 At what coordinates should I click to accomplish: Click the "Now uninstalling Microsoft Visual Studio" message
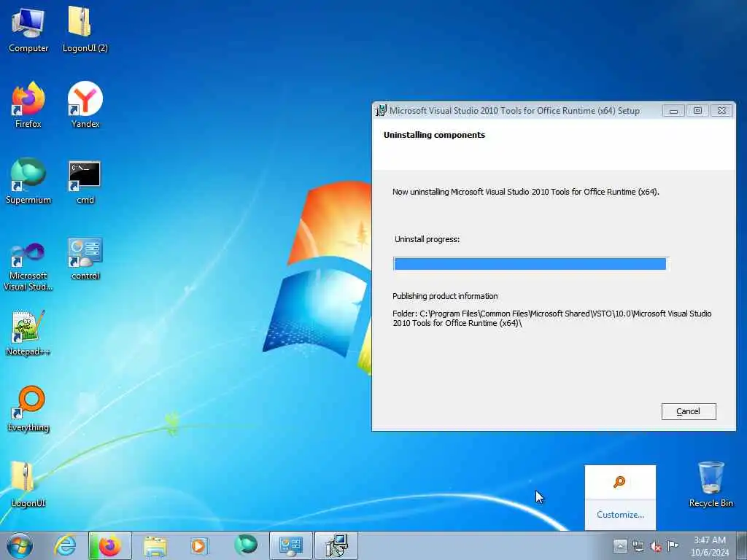click(526, 192)
